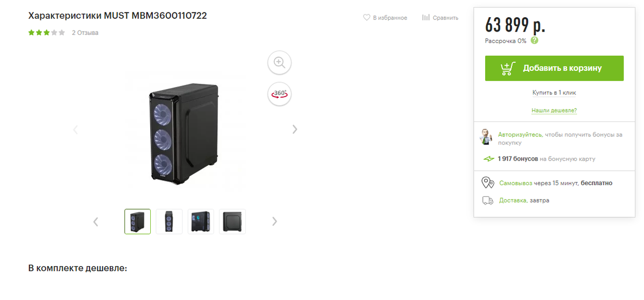
Task: Follow the Нашли дешевле? link
Action: [x=554, y=111]
